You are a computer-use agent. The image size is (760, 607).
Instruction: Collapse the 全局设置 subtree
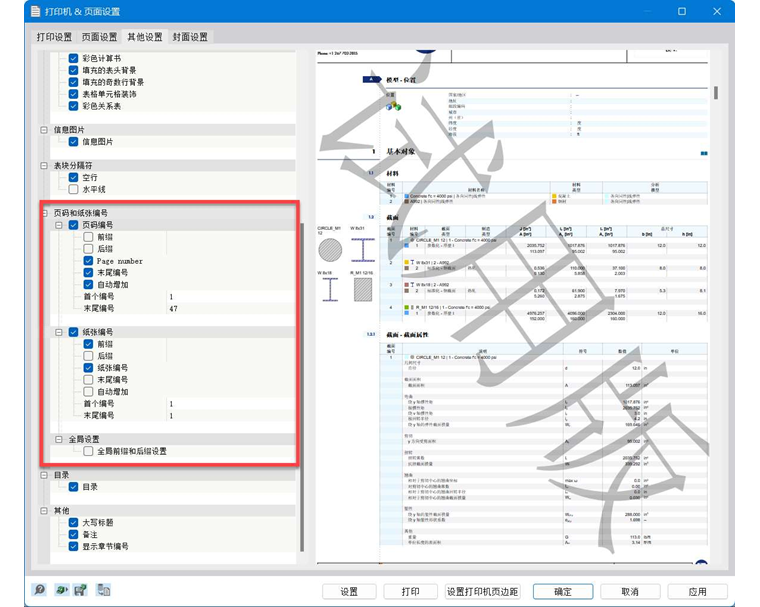coord(59,439)
